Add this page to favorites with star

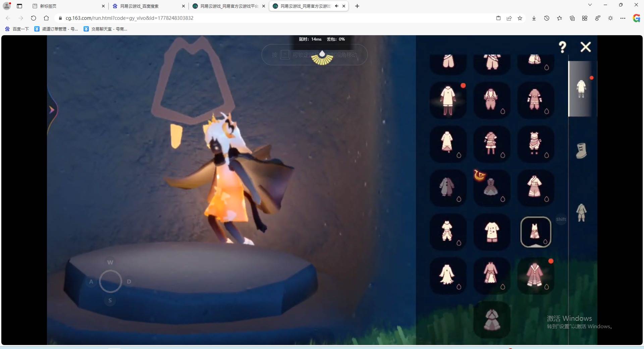520,18
